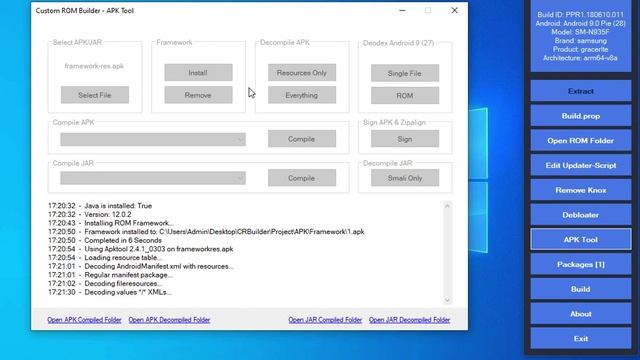640x360 pixels.
Task: Close the APK Tool window
Action: coord(454,10)
